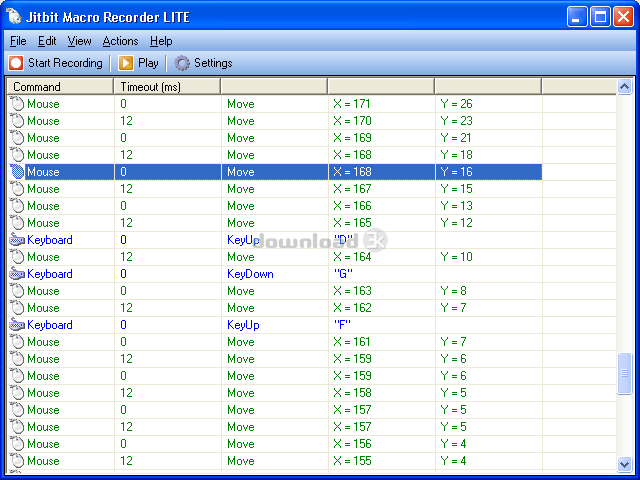This screenshot has height=480, width=640.
Task: Click the keyboard icon on KeyUp "F" row
Action: click(16, 325)
